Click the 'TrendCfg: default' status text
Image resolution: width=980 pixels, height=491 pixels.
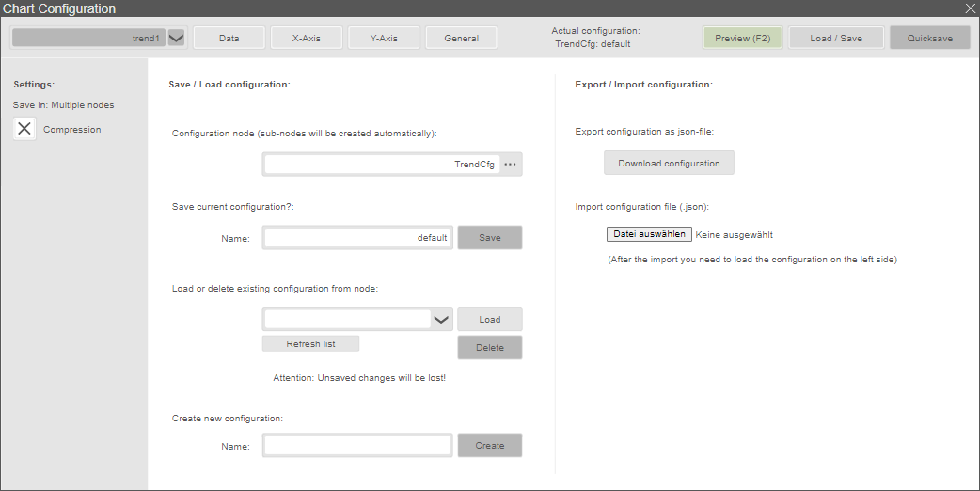coord(593,43)
